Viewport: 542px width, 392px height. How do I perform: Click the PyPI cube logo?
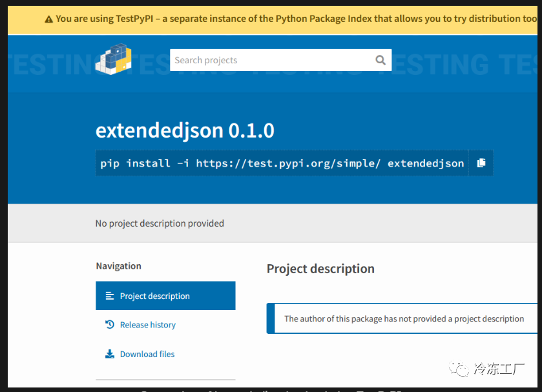(x=114, y=59)
